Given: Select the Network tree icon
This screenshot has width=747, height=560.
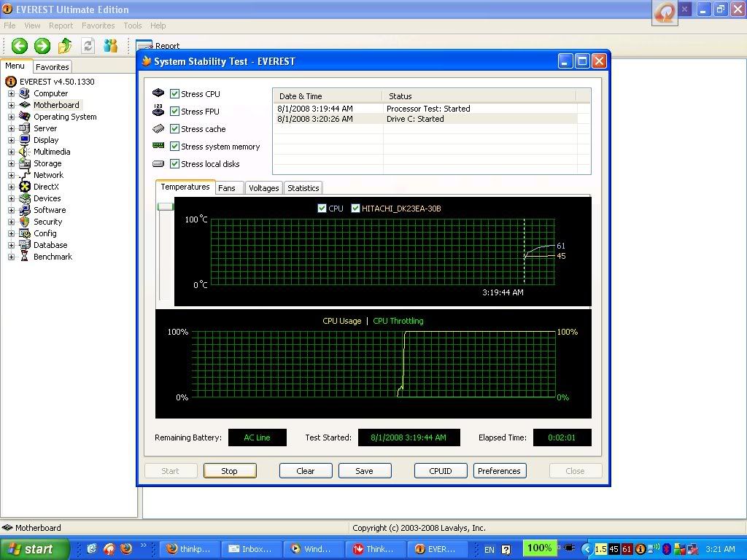Looking at the screenshot, I should coord(25,175).
